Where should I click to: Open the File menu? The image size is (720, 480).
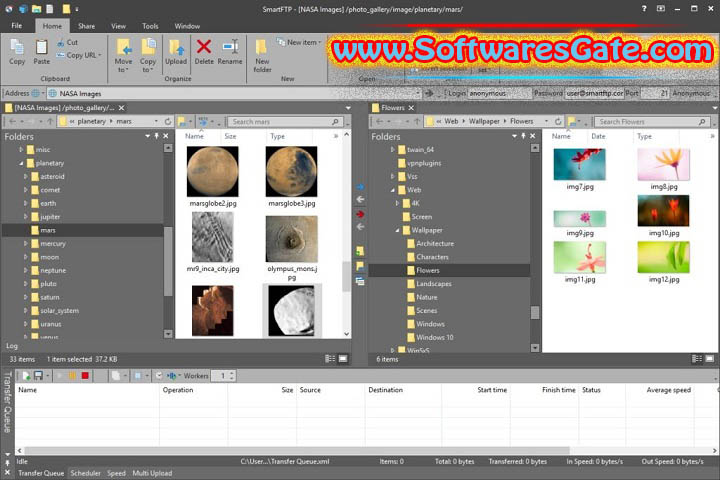pyautogui.click(x=17, y=26)
